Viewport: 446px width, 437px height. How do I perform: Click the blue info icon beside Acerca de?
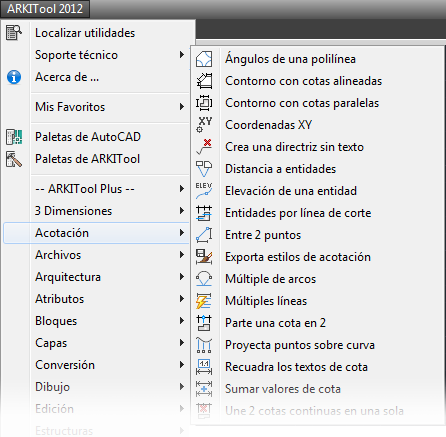pyautogui.click(x=14, y=77)
